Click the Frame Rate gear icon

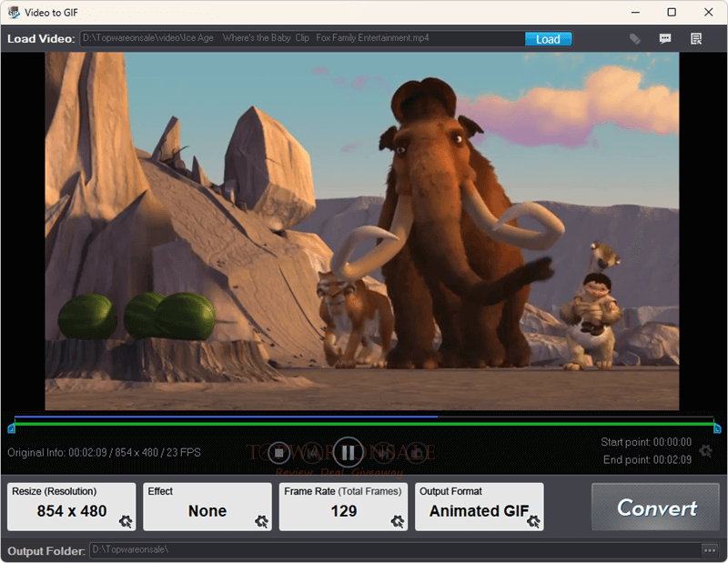point(398,521)
